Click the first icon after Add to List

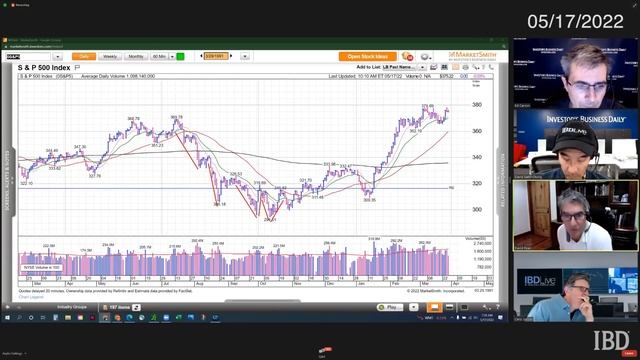(x=433, y=67)
